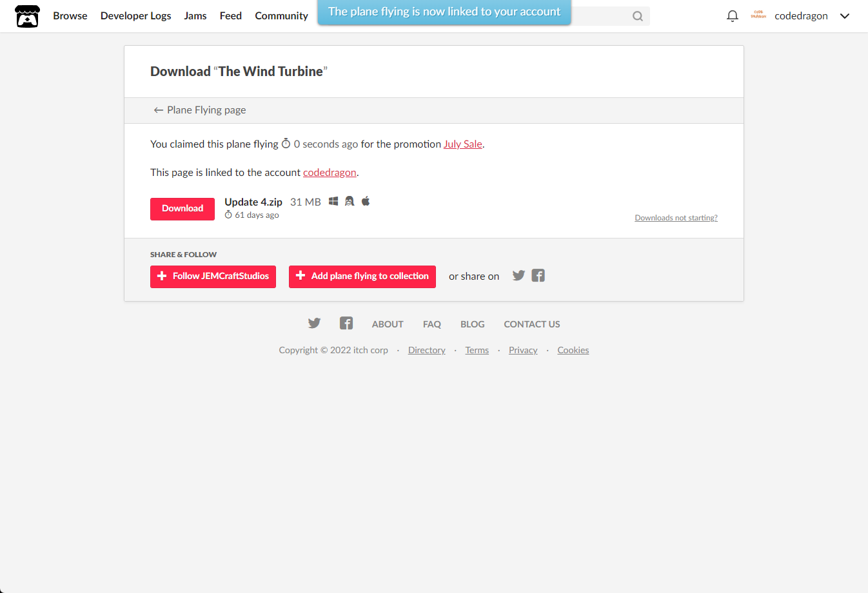Share on Facebook in share section
Image resolution: width=868 pixels, height=593 pixels.
pyautogui.click(x=538, y=275)
